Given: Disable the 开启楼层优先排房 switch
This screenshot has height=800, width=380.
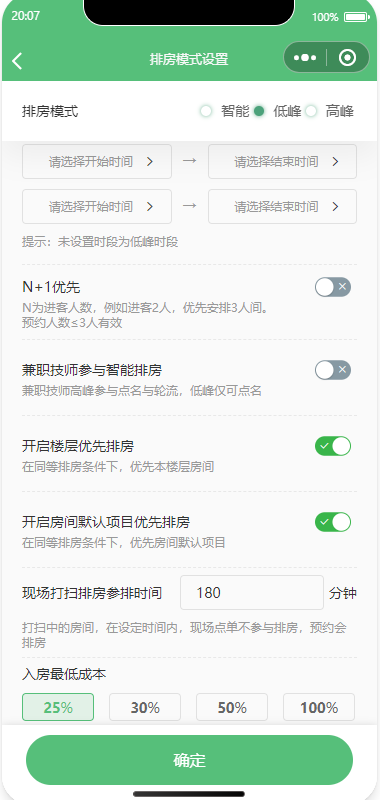Looking at the screenshot, I should click(333, 446).
